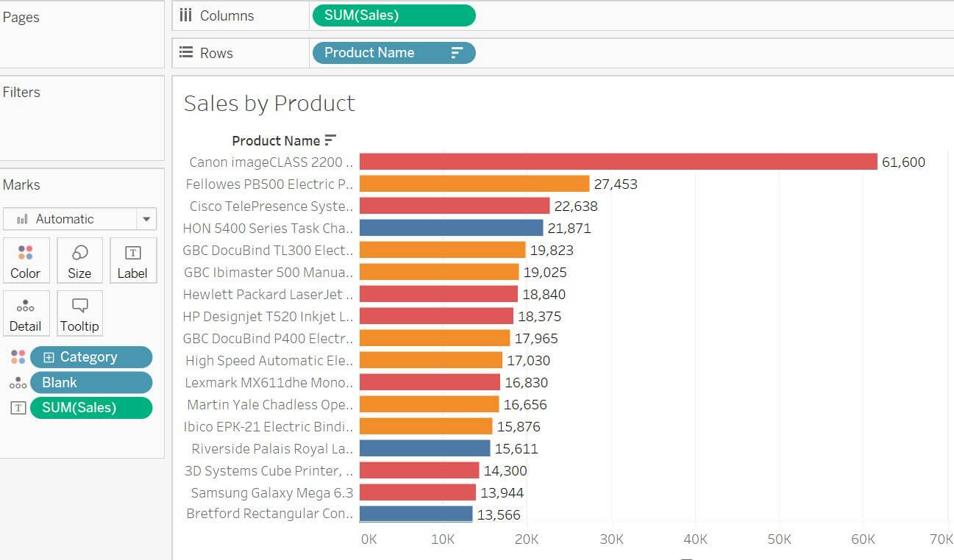The width and height of the screenshot is (954, 560).
Task: Click the 61,600 bar value label
Action: coord(903,162)
